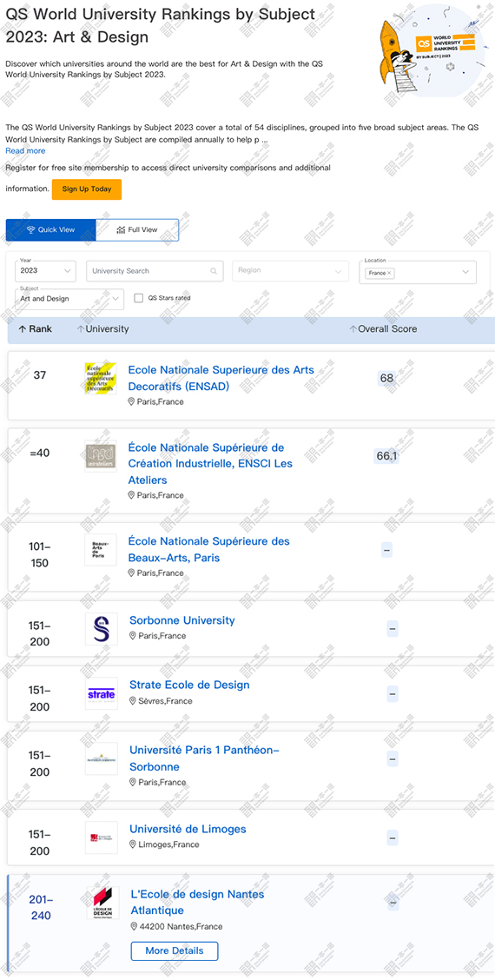This screenshot has height=980, width=495.
Task: Click the rank 201-240 cell
Action: pyautogui.click(x=40, y=908)
